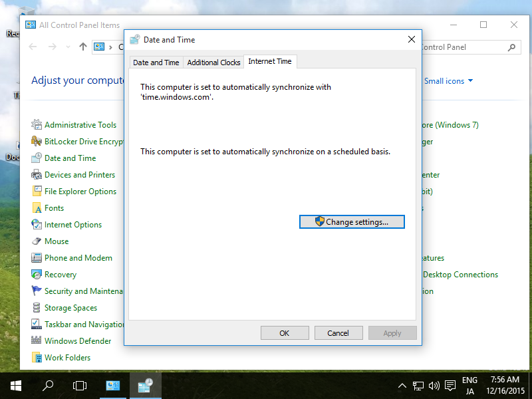The height and width of the screenshot is (399, 532).
Task: Switch to the Date and Time tab
Action: [156, 62]
